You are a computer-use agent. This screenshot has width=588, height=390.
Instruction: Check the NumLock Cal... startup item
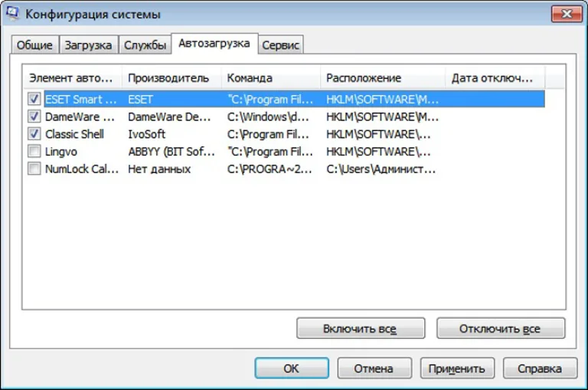[34, 169]
